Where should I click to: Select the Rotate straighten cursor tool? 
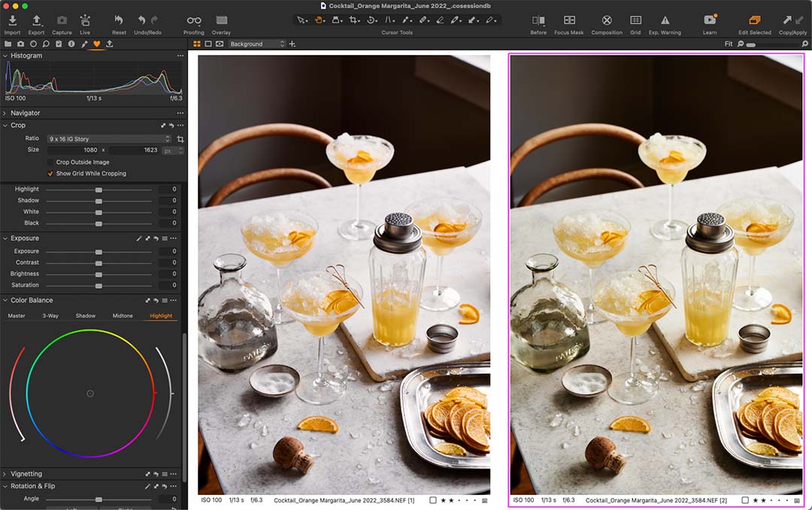point(371,20)
